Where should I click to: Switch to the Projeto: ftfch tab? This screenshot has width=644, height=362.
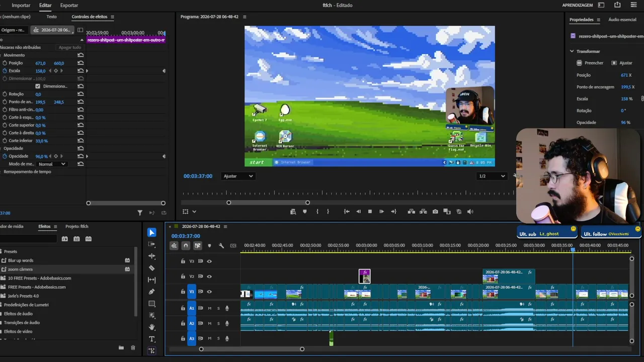click(x=77, y=226)
